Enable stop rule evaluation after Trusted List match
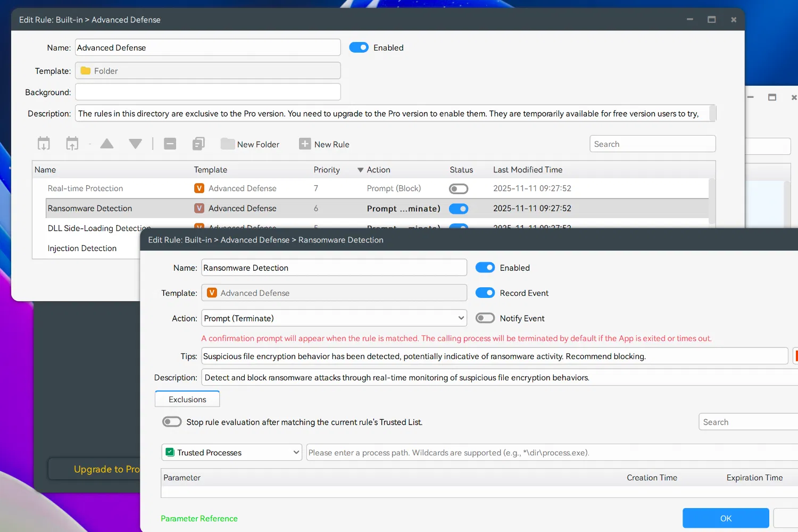798x532 pixels. tap(172, 422)
